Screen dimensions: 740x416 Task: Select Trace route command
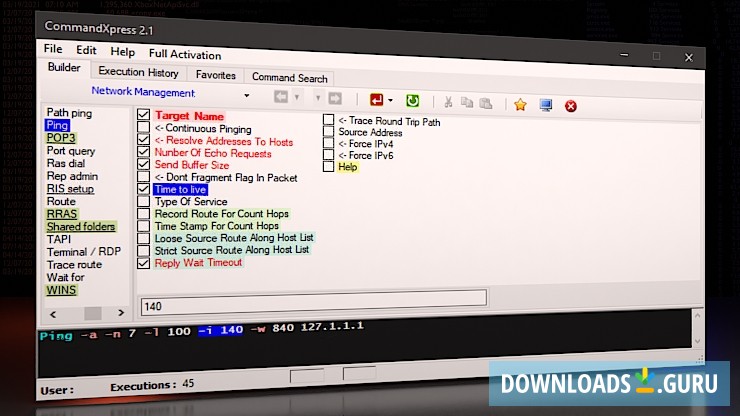pyautogui.click(x=74, y=264)
